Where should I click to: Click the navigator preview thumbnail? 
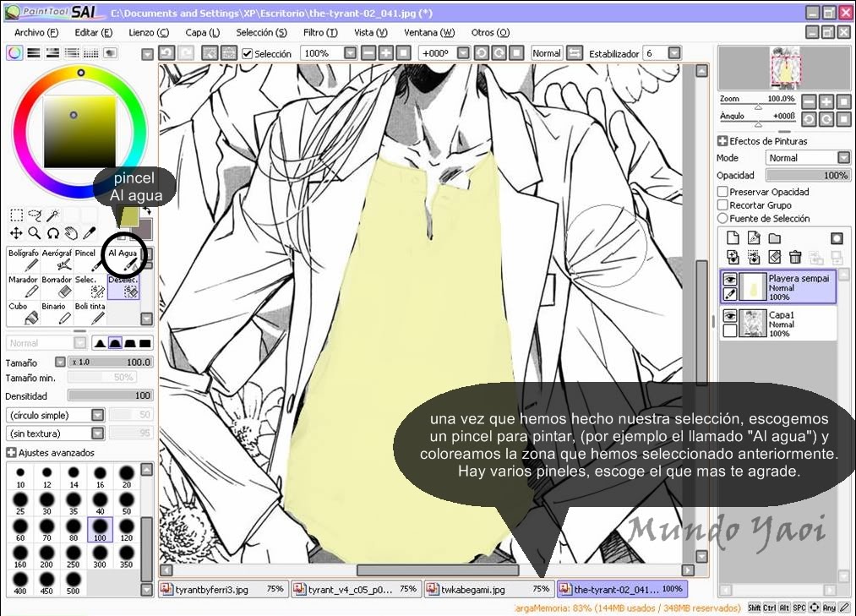[x=785, y=68]
